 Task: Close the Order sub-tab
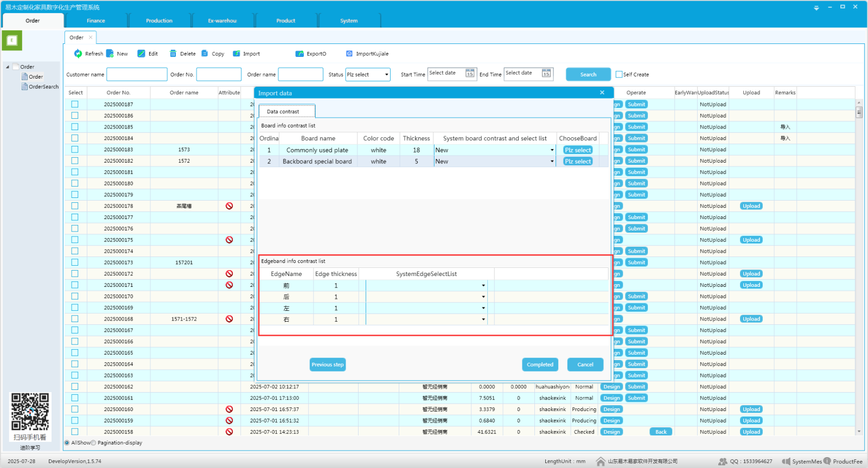click(91, 37)
